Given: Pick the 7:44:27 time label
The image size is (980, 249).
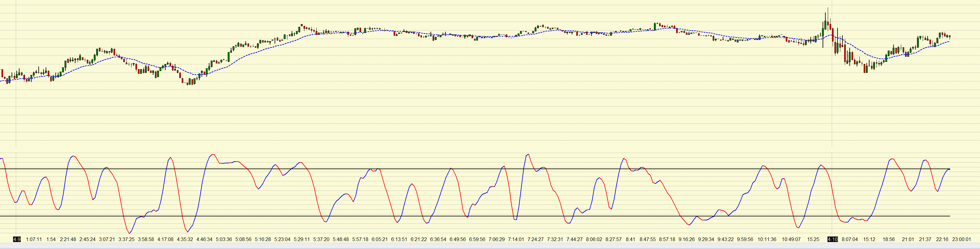Looking at the screenshot, I should point(574,240).
